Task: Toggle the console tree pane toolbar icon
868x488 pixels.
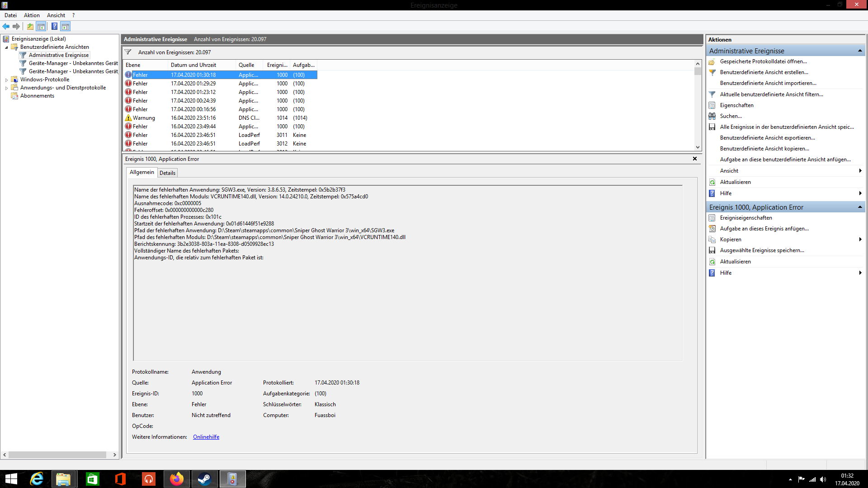Action: point(41,26)
